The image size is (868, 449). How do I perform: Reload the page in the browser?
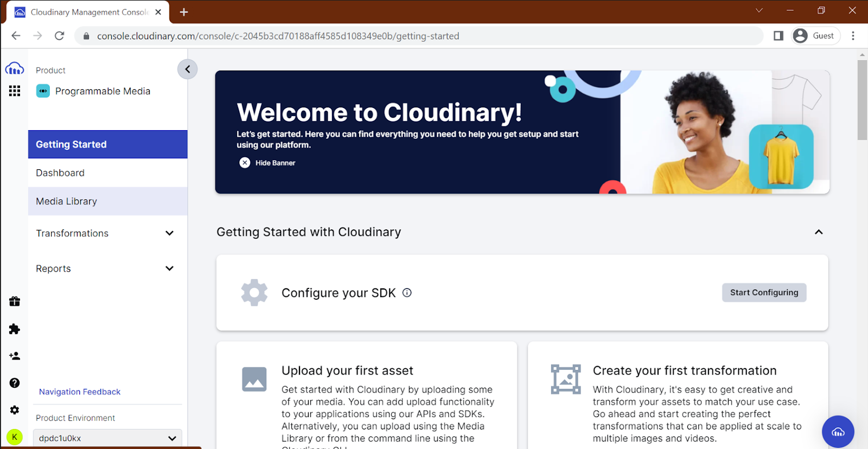pyautogui.click(x=60, y=36)
